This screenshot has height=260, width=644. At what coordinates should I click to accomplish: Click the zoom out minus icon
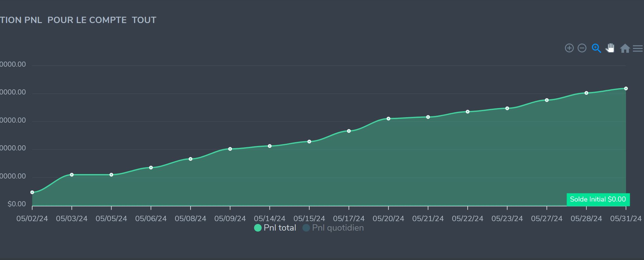(x=582, y=48)
